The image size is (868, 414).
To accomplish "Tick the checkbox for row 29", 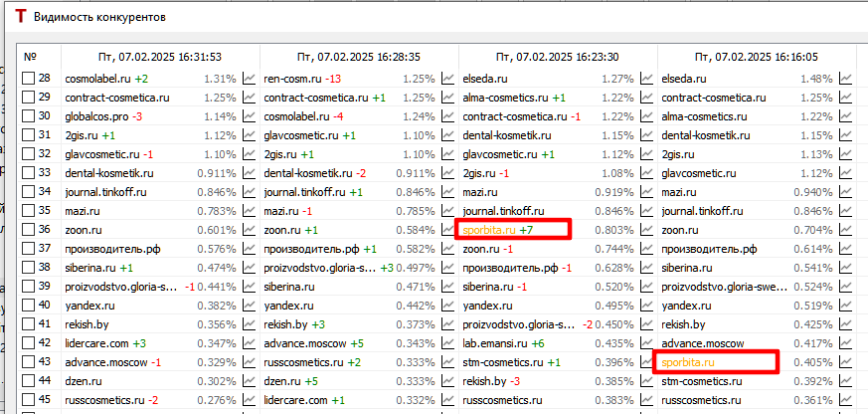I will click(28, 99).
